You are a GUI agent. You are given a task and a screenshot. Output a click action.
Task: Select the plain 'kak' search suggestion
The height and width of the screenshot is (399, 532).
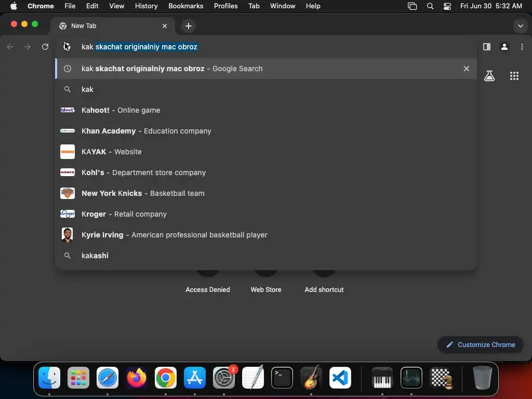(x=266, y=89)
